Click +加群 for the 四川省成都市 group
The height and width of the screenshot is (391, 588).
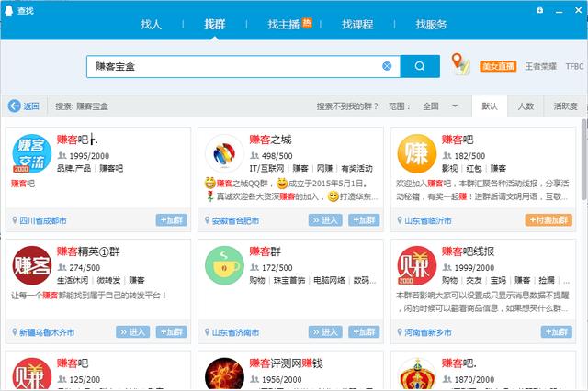[x=172, y=220]
